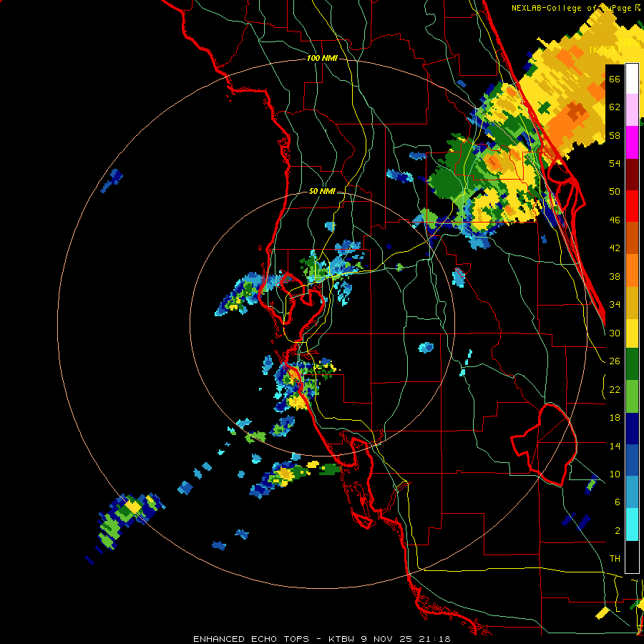Click the white swatch at top of legend
The height and width of the screenshot is (644, 644).
(x=632, y=79)
